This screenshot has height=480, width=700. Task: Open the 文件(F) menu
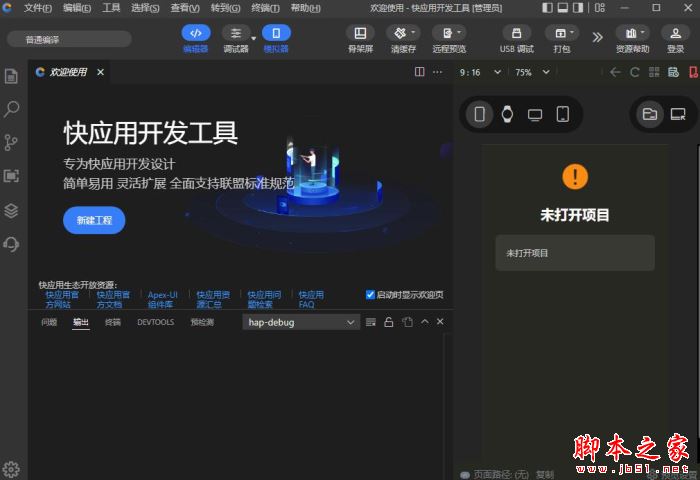coord(38,7)
